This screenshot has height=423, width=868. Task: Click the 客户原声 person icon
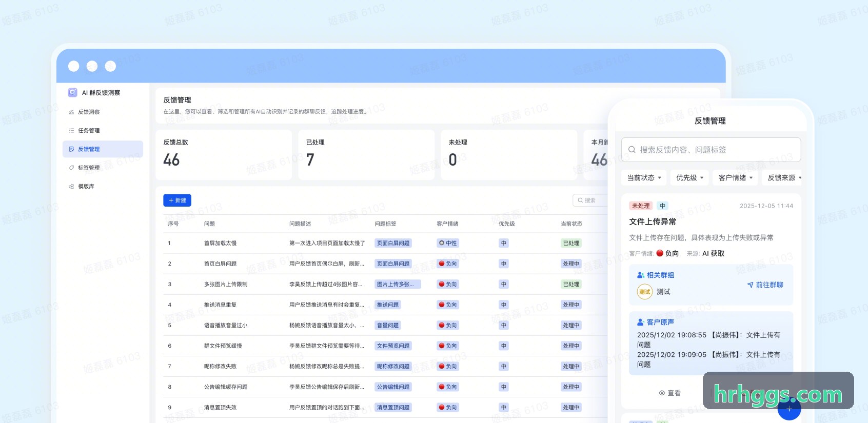[641, 322]
